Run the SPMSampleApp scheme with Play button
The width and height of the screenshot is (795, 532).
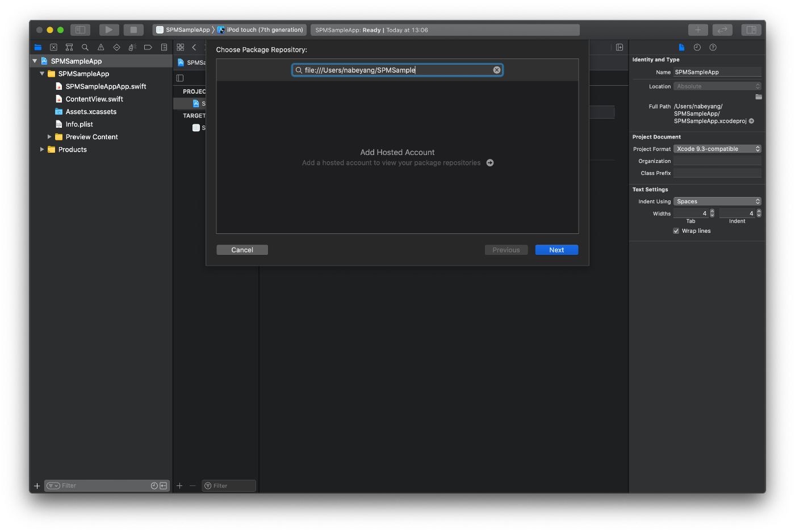[x=108, y=30]
